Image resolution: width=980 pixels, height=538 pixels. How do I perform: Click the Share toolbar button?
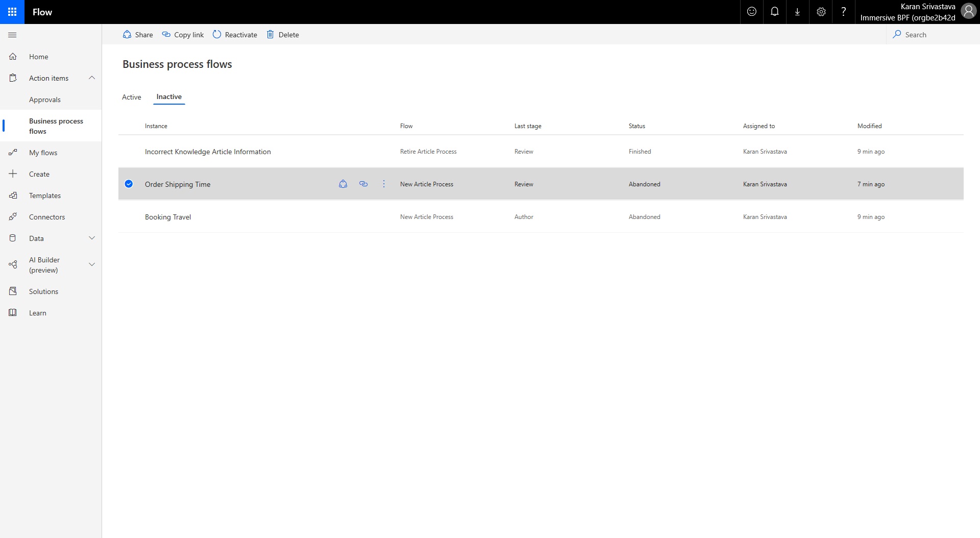(x=138, y=35)
